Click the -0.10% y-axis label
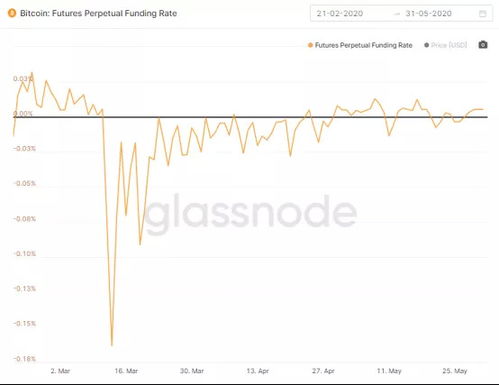 pos(25,254)
